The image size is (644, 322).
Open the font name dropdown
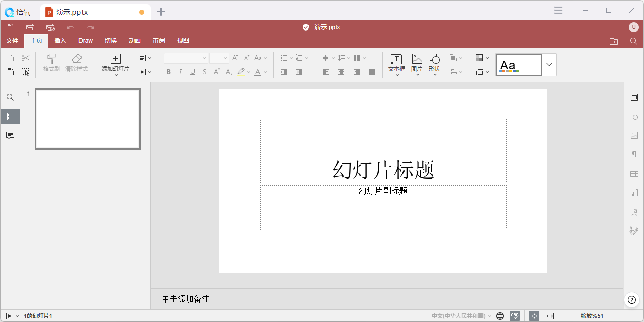point(186,58)
